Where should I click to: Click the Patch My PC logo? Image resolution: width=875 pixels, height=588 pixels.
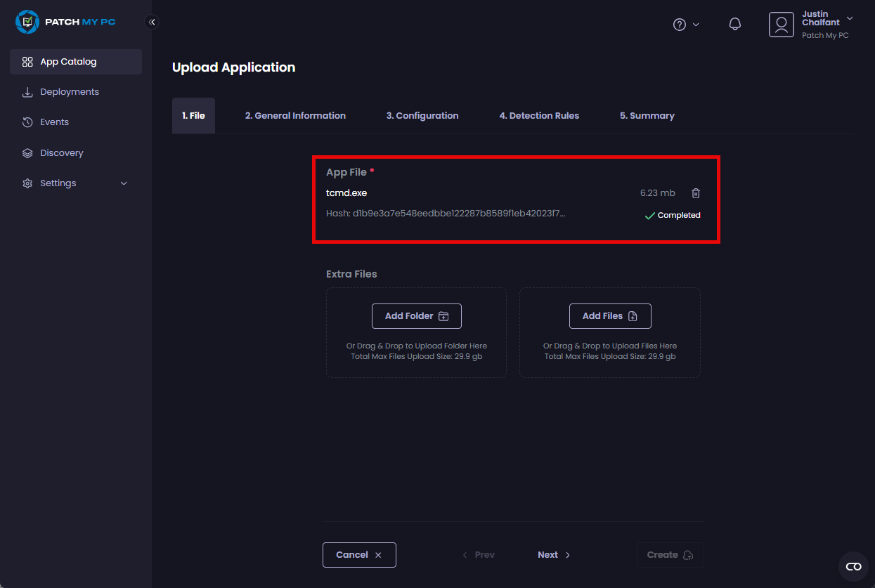65,22
